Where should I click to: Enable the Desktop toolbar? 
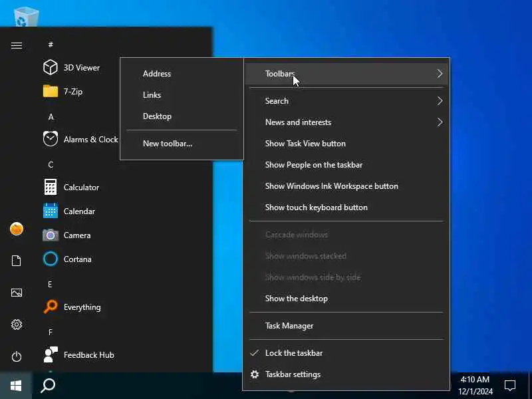(x=182, y=116)
